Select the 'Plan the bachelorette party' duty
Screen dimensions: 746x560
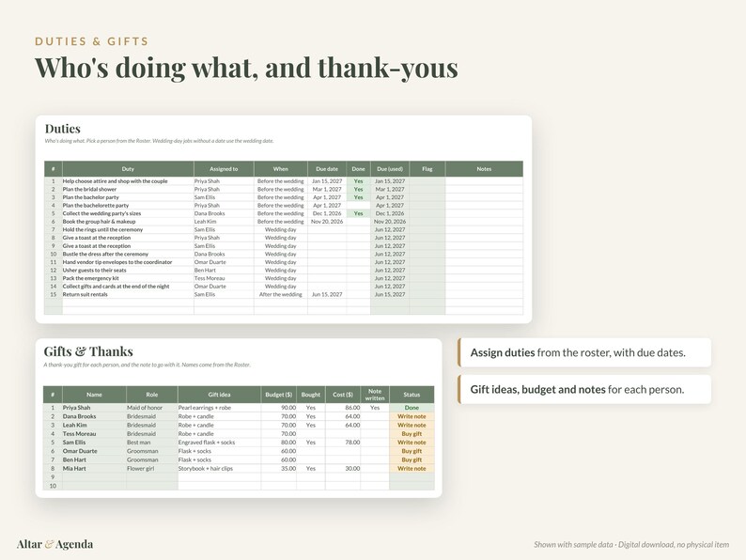[96, 206]
